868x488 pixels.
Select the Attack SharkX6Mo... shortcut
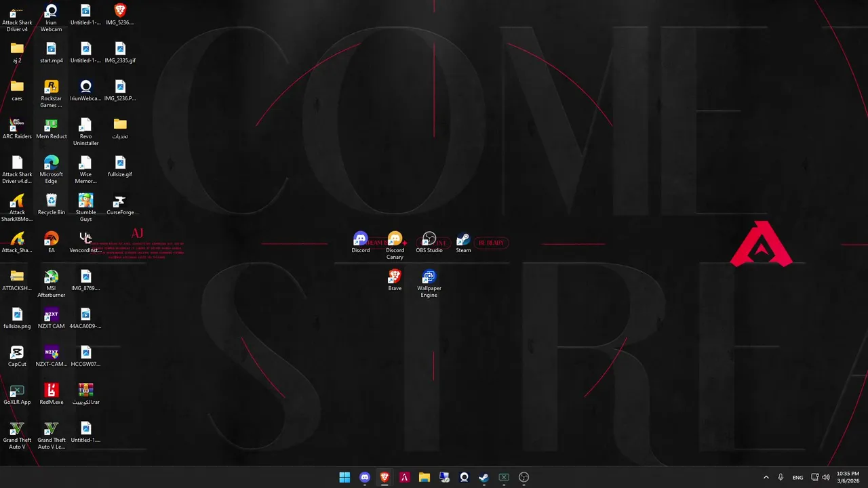(17, 208)
